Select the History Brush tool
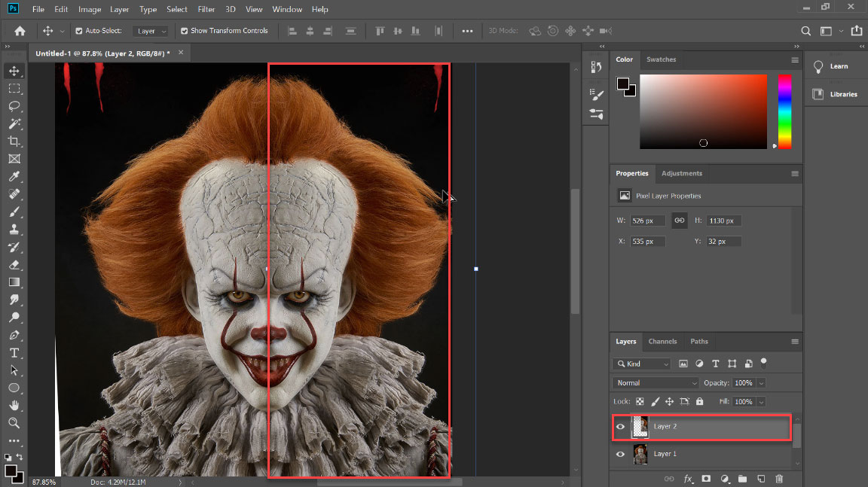 coord(14,247)
